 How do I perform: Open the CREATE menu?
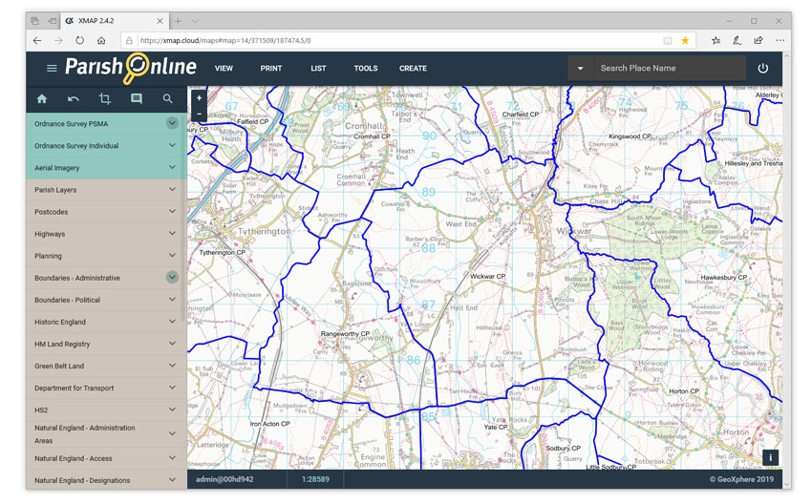pyautogui.click(x=413, y=69)
